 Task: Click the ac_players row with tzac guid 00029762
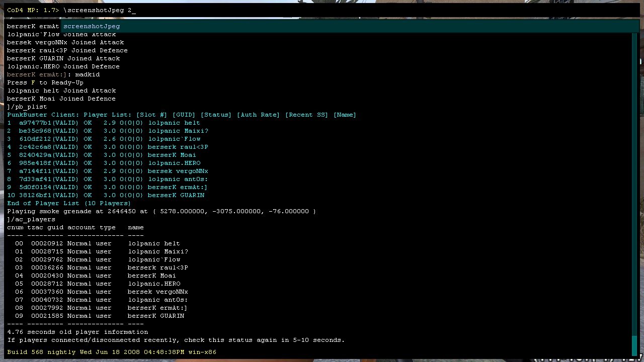[x=98, y=259]
